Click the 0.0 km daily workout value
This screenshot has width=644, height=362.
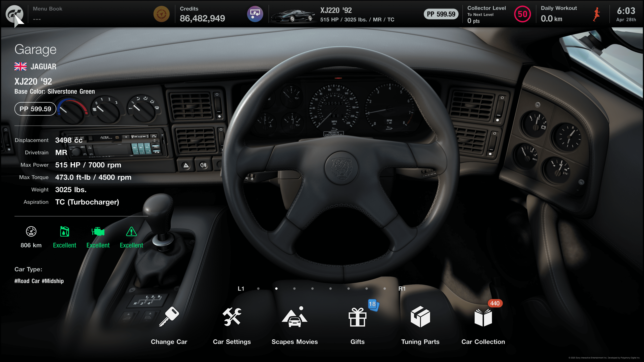coord(551,18)
